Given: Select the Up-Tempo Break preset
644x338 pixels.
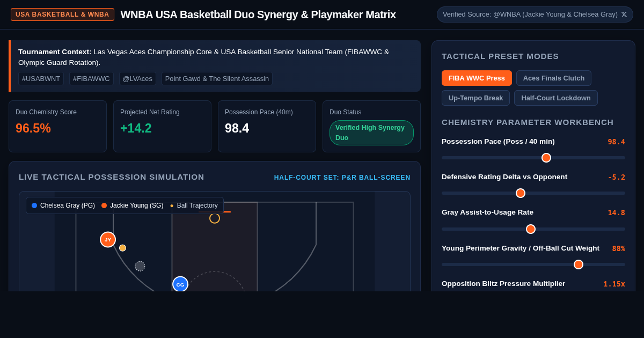Looking at the screenshot, I should (475, 98).
